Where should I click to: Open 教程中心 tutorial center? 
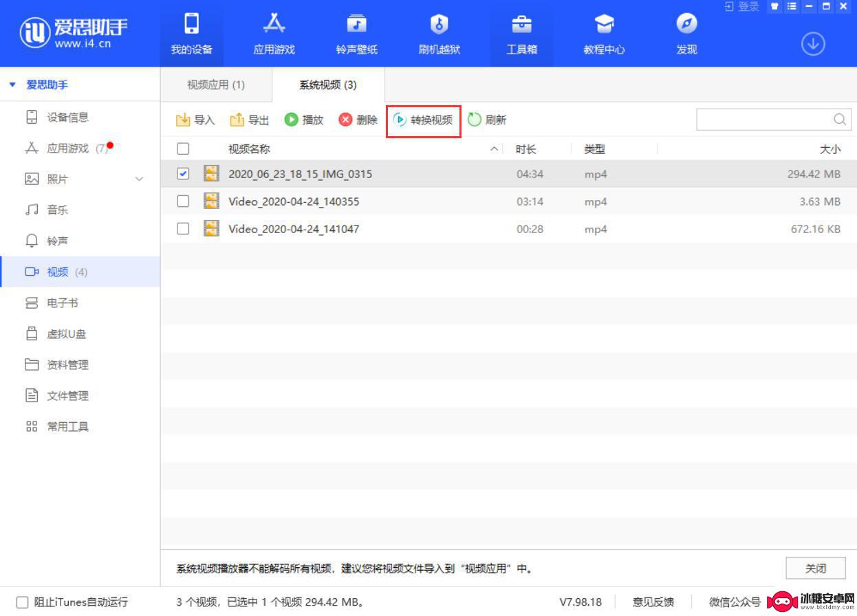coord(604,34)
